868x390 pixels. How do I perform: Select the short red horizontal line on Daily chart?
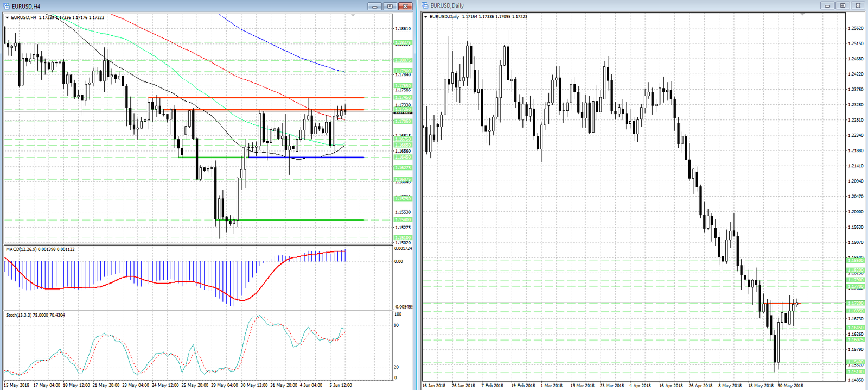click(782, 303)
